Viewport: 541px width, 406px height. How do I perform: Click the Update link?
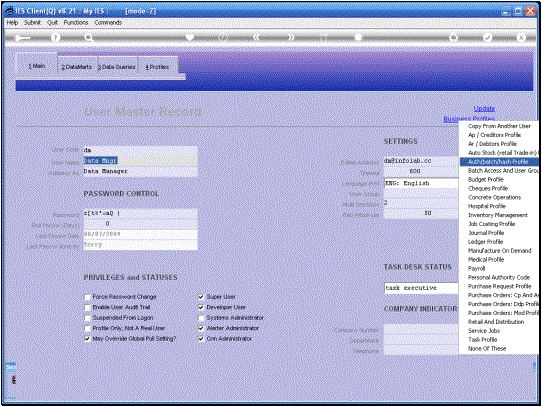484,109
